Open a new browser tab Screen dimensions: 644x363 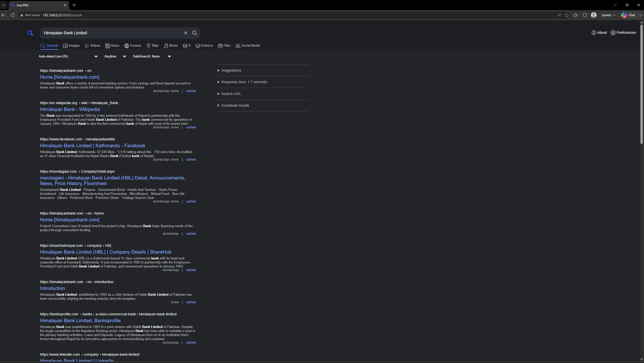point(74,5)
